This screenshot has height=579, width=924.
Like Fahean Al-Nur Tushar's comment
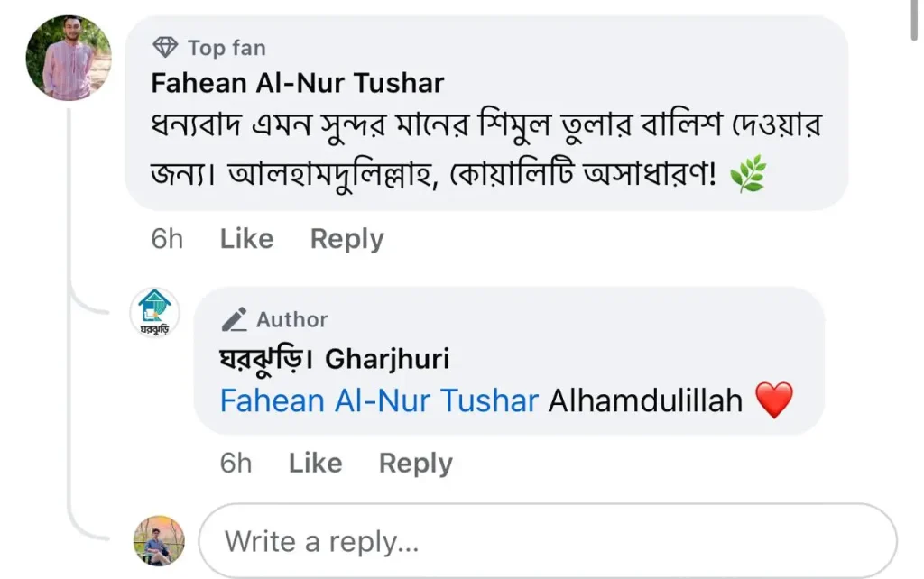(246, 239)
